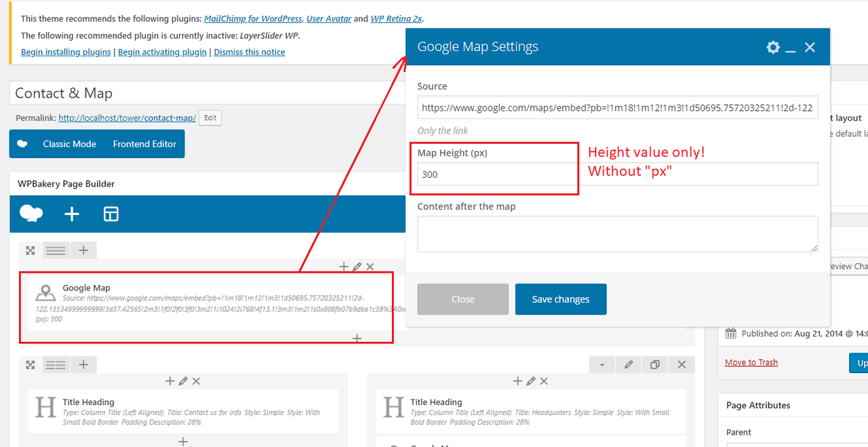This screenshot has width=868, height=447.
Task: Click move handle of first row
Action: [x=30, y=250]
